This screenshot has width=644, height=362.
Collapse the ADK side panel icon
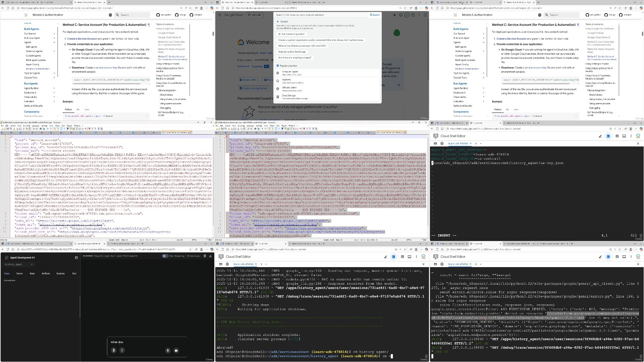pyautogui.click(x=76, y=257)
